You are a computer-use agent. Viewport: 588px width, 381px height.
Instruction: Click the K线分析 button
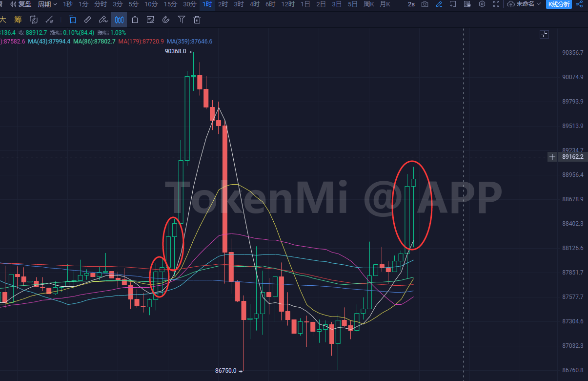[x=558, y=4]
